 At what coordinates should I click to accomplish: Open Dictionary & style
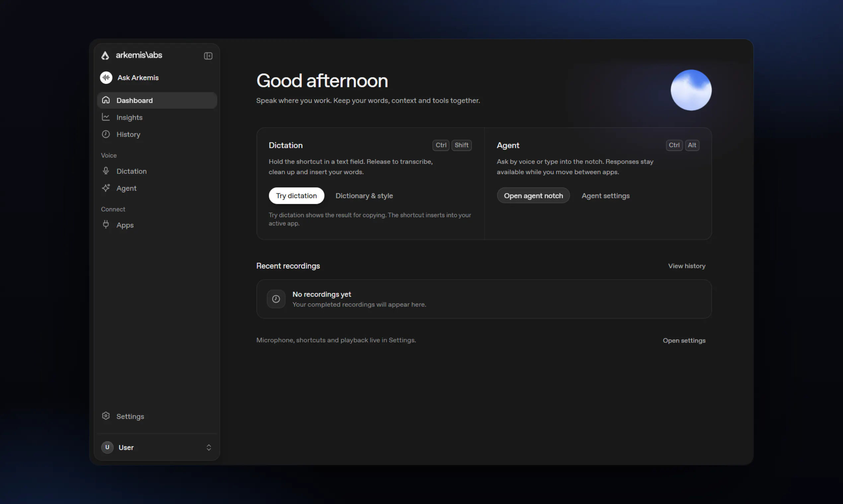coord(364,196)
